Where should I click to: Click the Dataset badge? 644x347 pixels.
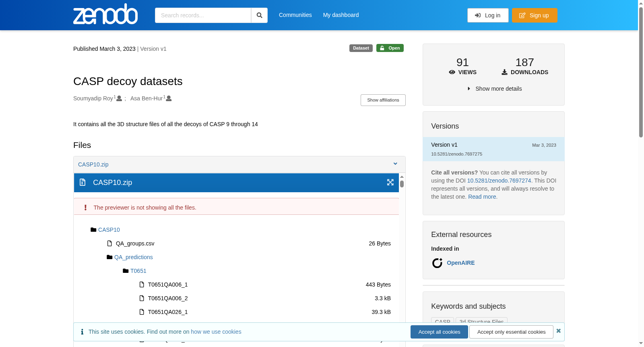[361, 48]
